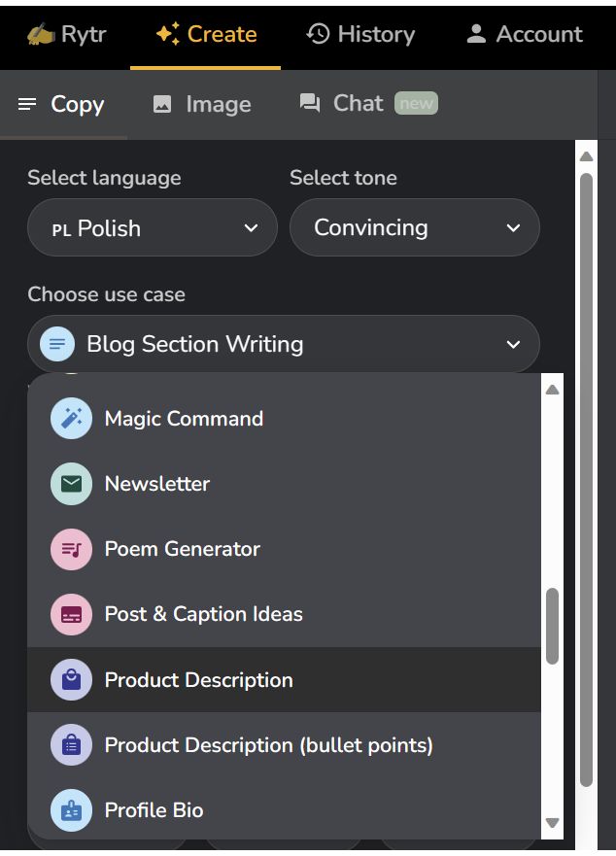Image resolution: width=616 pixels, height=856 pixels.
Task: Open the History tab
Action: (x=360, y=34)
